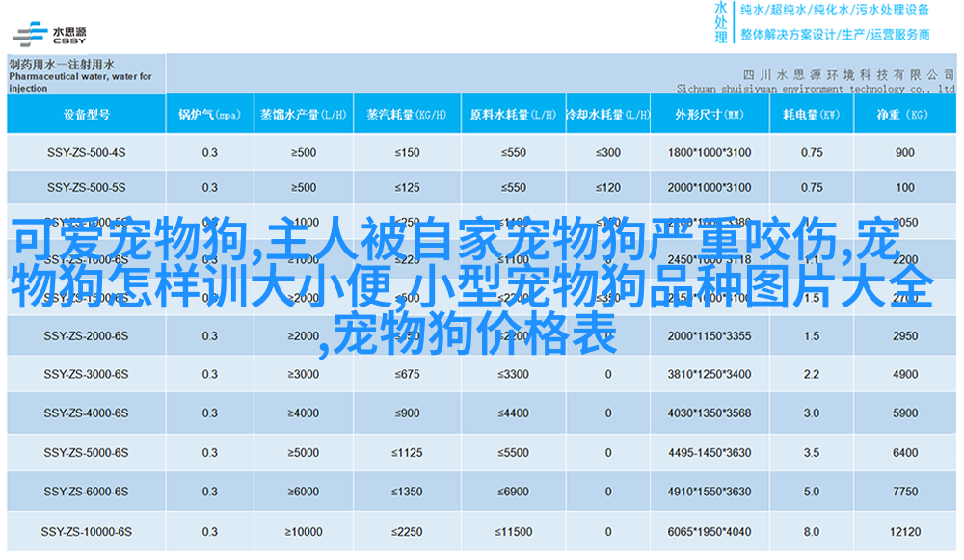Click net weight cell 5900
This screenshot has width=964, height=560.
tap(905, 413)
